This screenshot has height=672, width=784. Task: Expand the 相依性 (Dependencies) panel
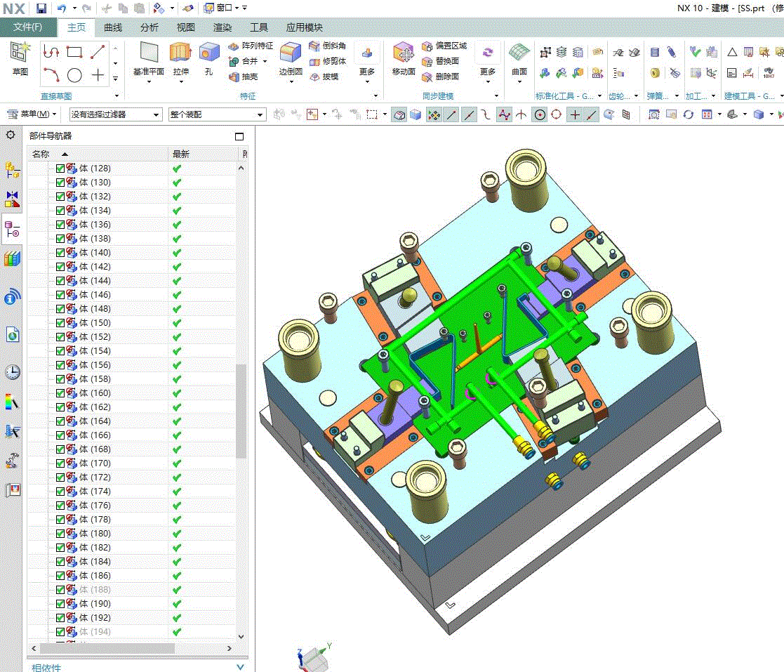coord(240,667)
